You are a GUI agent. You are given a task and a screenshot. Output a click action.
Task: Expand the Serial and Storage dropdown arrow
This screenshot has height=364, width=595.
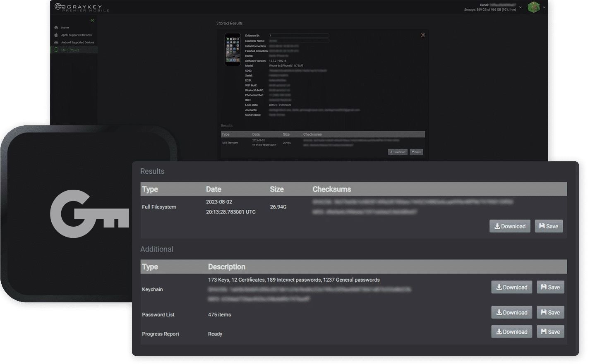pos(520,7)
